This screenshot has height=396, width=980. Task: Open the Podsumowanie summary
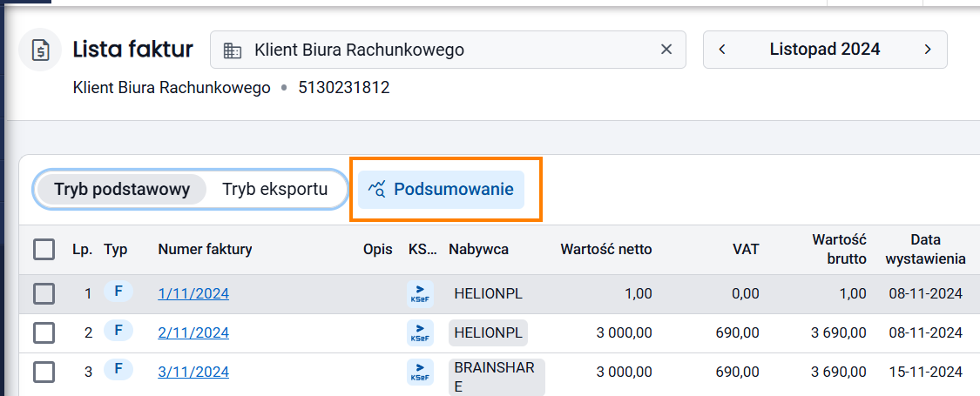[442, 189]
